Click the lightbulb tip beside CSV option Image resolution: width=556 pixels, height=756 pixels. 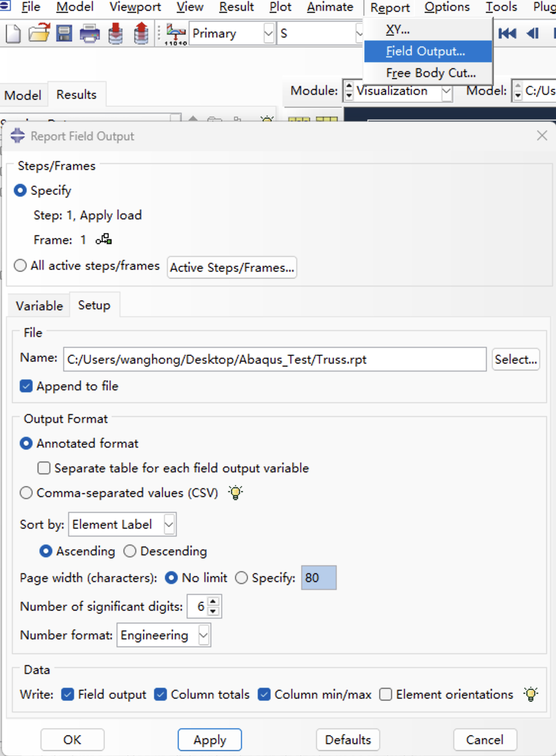tap(236, 493)
